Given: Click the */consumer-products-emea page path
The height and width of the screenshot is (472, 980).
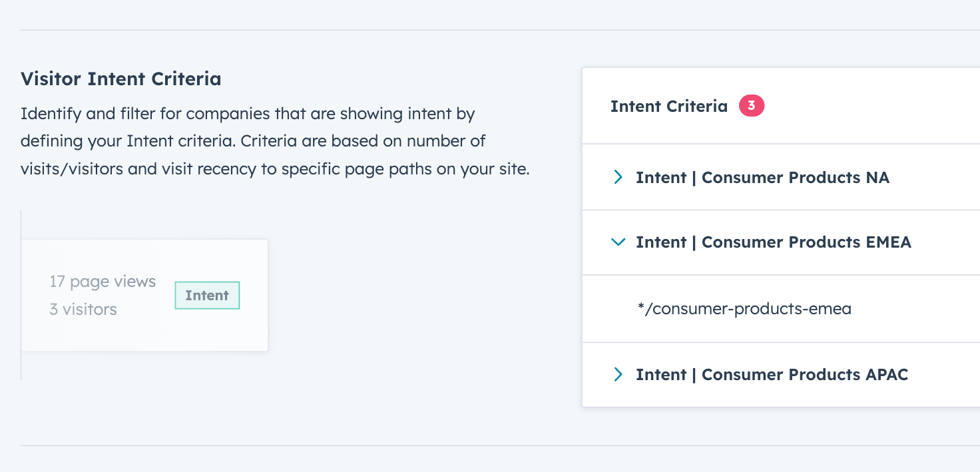Looking at the screenshot, I should [744, 309].
